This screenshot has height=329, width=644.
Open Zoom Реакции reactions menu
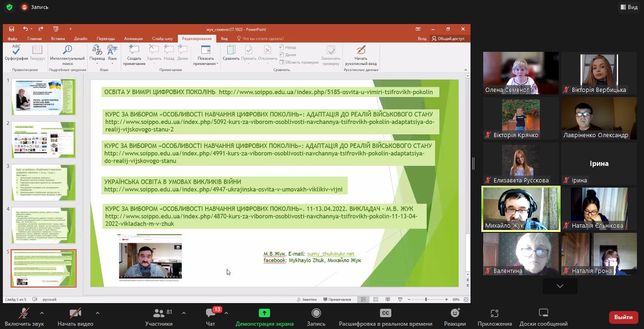pyautogui.click(x=455, y=317)
